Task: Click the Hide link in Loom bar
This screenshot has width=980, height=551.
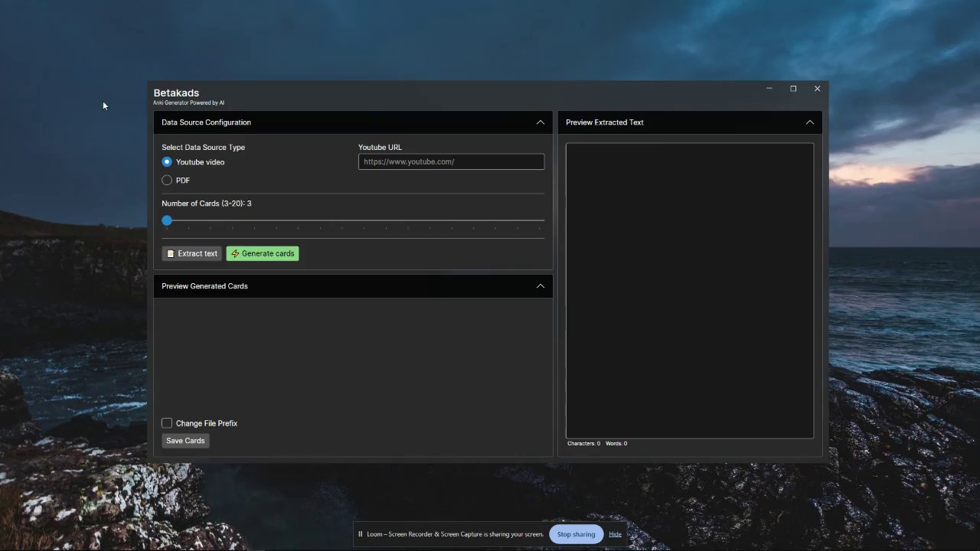Action: [x=615, y=534]
